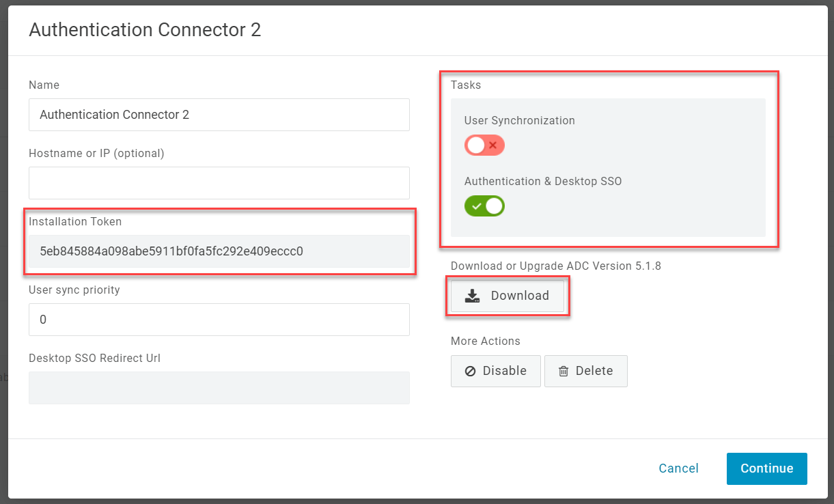The width and height of the screenshot is (834, 504).
Task: Disable the authentication connector
Action: (x=495, y=371)
